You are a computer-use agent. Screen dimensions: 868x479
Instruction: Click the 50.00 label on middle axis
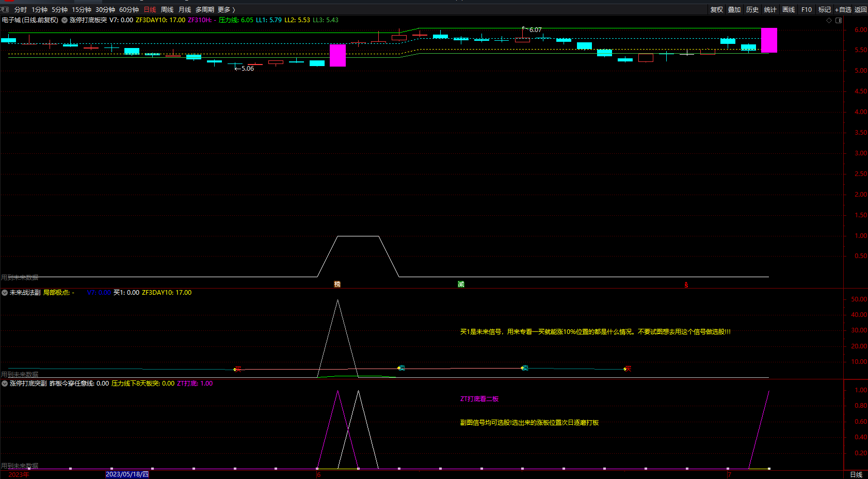coord(859,299)
